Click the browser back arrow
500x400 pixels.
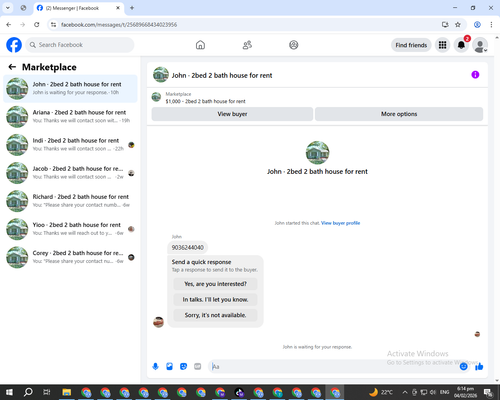pyautogui.click(x=9, y=25)
